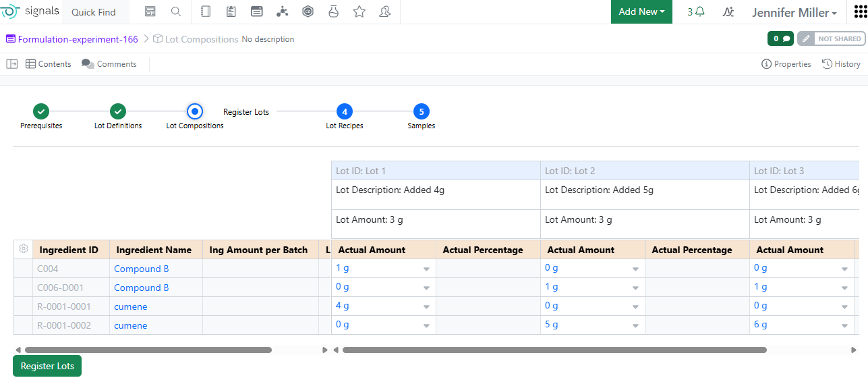Open Properties panel
Viewport: 868px width, 378px height.
(x=786, y=64)
